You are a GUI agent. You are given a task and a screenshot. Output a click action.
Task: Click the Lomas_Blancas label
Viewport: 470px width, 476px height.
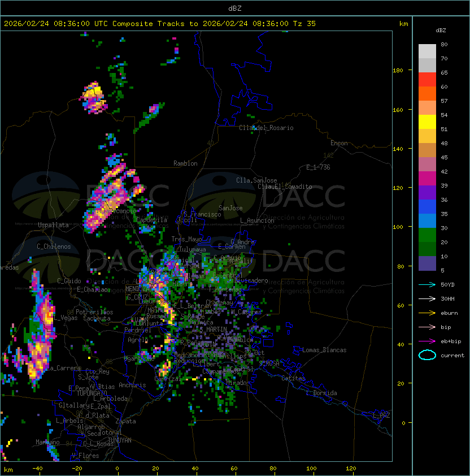point(324,350)
